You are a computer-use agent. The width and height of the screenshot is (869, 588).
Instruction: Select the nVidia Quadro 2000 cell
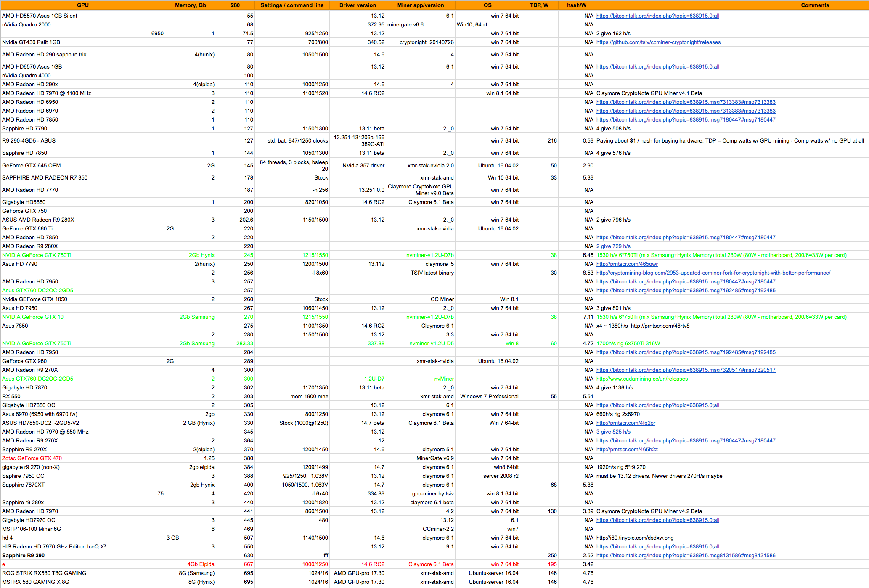pos(26,25)
